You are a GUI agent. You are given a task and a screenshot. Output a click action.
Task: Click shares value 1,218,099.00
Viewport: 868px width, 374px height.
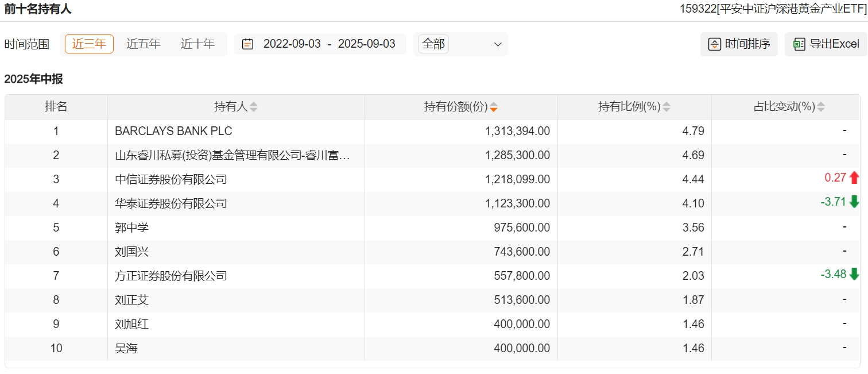click(x=517, y=179)
